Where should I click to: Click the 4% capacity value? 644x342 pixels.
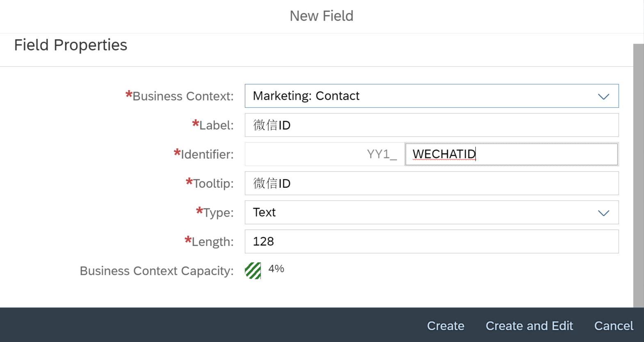[x=276, y=269]
